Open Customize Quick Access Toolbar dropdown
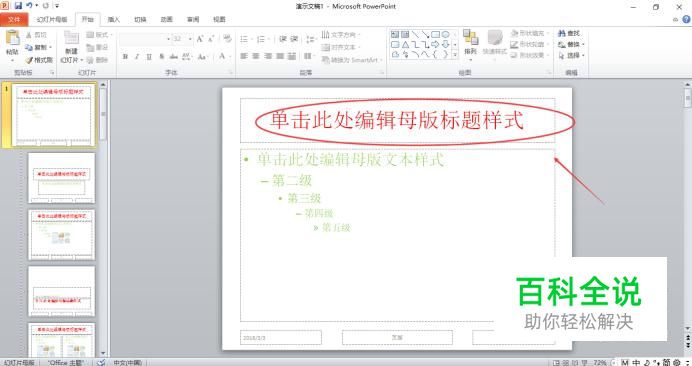Screen dimensions: 692x366 click(57, 6)
